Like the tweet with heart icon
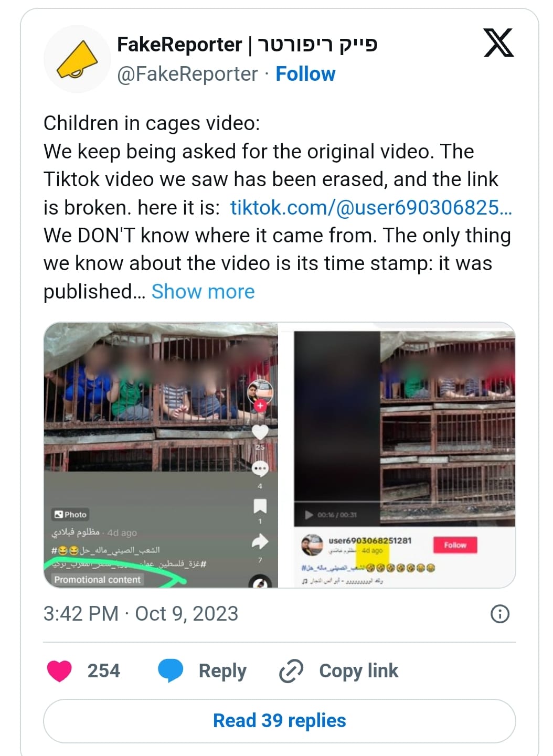The width and height of the screenshot is (553, 756). (x=59, y=670)
